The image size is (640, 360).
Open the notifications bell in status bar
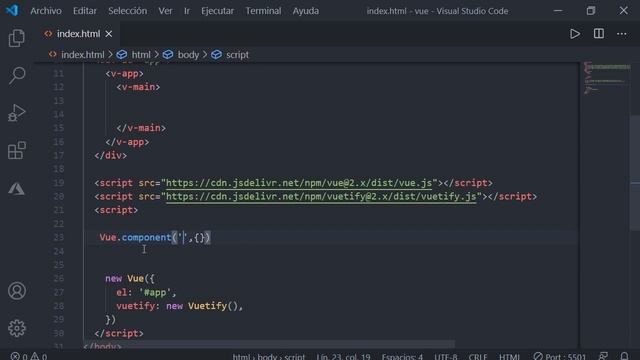click(x=624, y=356)
